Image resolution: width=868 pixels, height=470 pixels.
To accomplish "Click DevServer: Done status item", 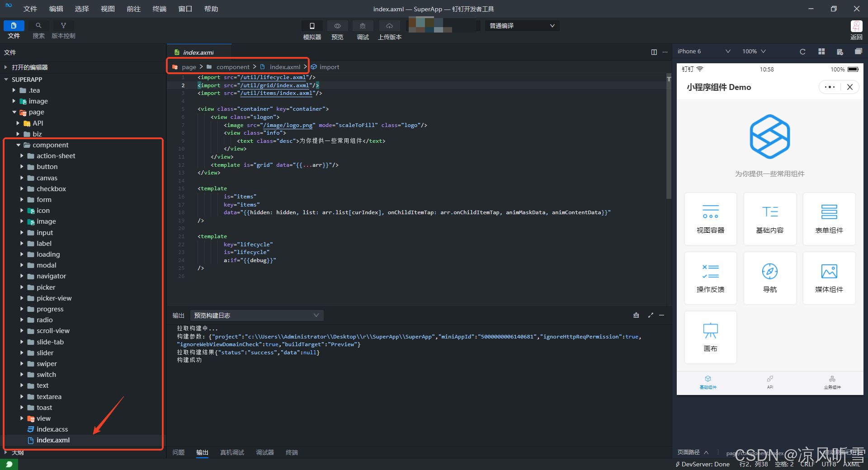I will [x=703, y=464].
